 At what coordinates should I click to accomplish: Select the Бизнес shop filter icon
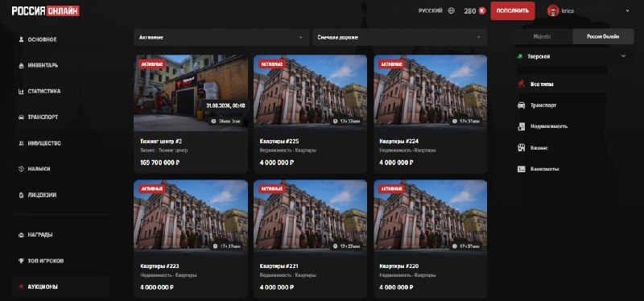coord(521,148)
